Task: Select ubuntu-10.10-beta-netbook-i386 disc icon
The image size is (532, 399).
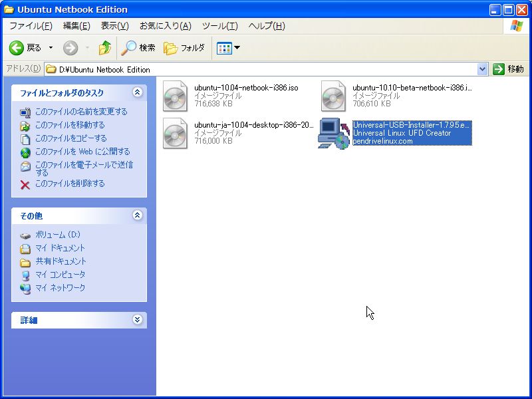Action: tap(333, 96)
